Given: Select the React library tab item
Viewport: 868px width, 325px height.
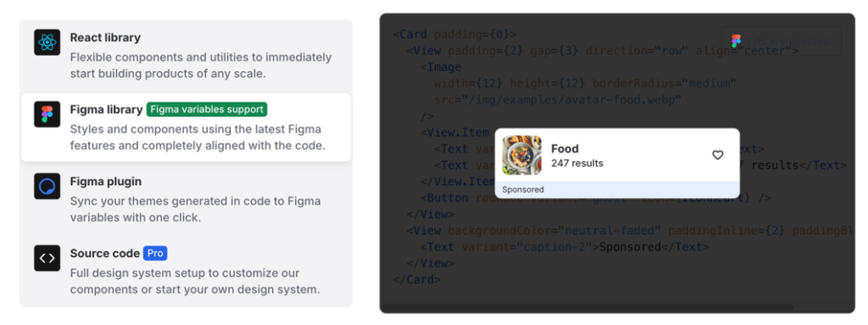Looking at the screenshot, I should click(x=186, y=57).
